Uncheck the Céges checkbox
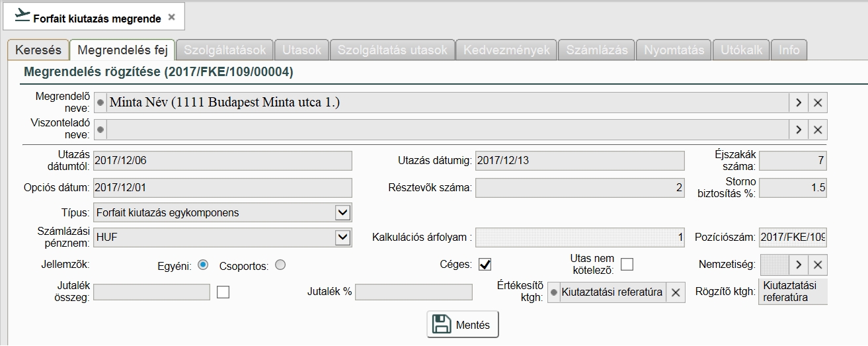Image resolution: width=868 pixels, height=346 pixels. 485,265
